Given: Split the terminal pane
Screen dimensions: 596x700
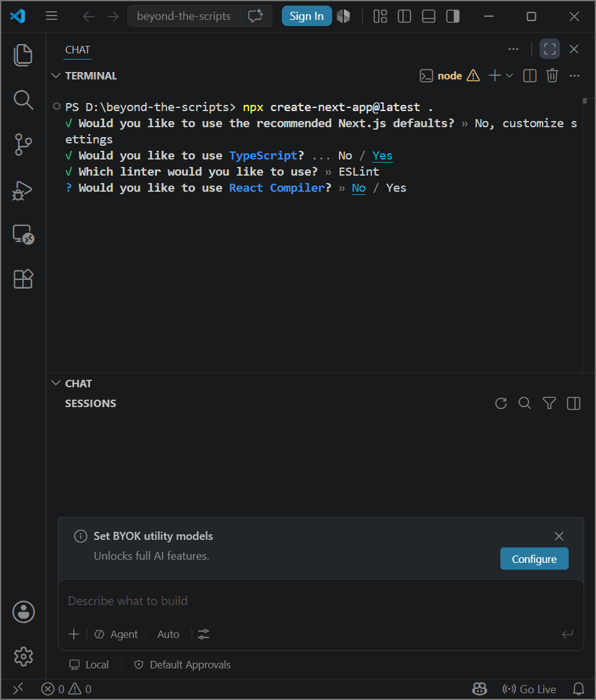Looking at the screenshot, I should pyautogui.click(x=530, y=76).
